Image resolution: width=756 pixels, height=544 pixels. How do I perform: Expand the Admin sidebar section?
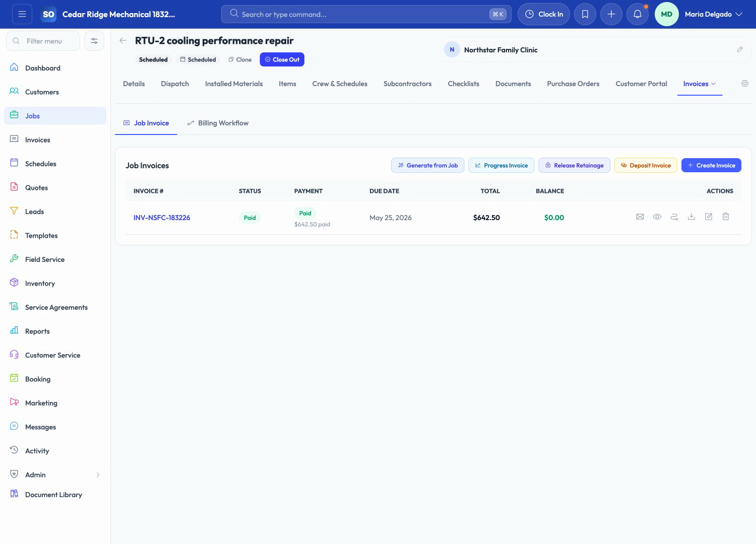click(x=55, y=474)
